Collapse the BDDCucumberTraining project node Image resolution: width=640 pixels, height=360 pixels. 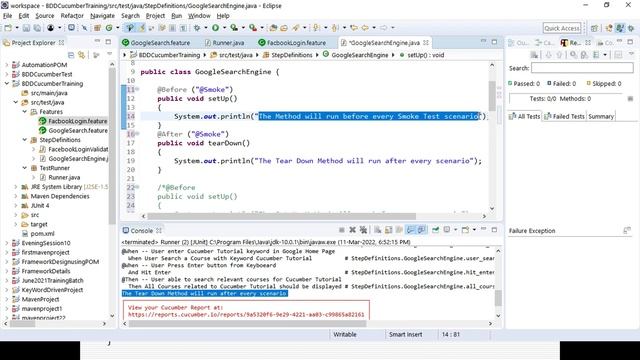click(7, 84)
